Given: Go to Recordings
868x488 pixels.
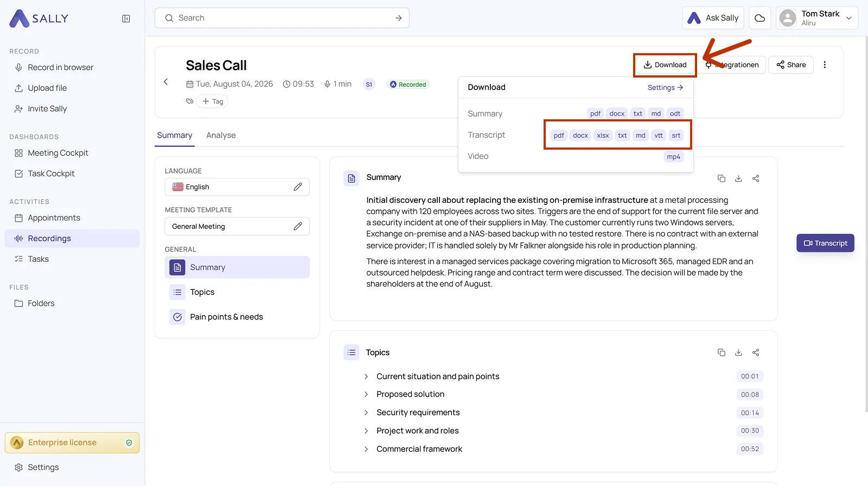Looking at the screenshot, I should (x=72, y=239).
